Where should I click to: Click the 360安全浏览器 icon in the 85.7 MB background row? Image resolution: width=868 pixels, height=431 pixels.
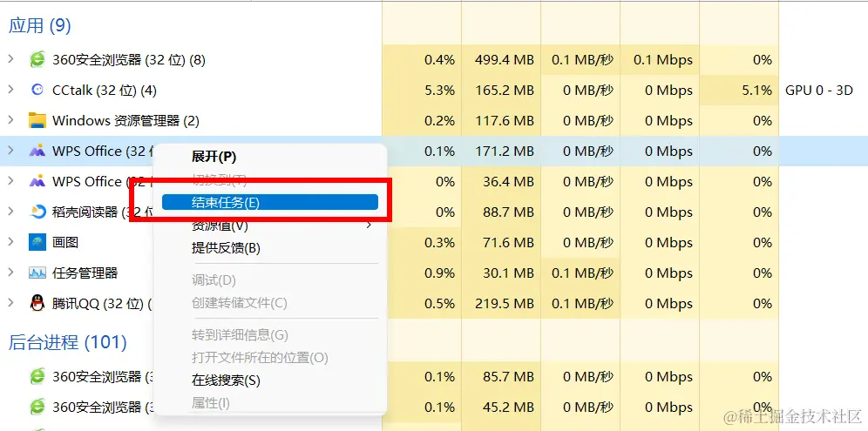pyautogui.click(x=37, y=377)
